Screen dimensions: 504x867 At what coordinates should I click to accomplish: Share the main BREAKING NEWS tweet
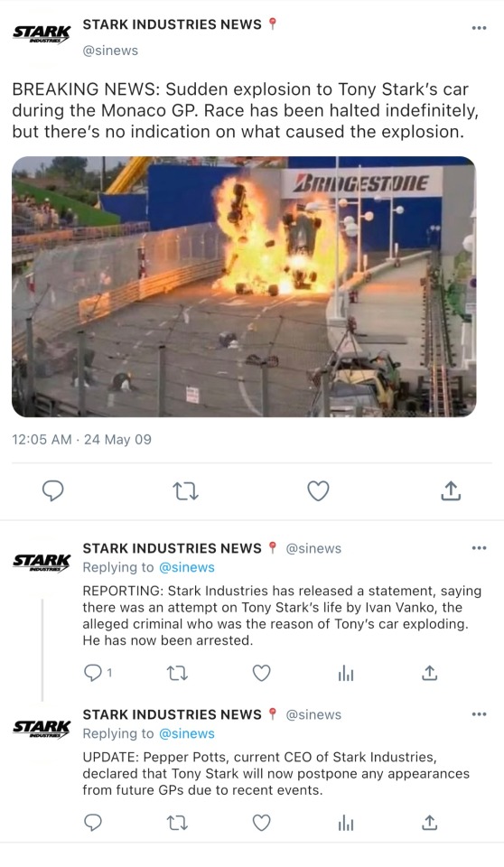tap(451, 490)
